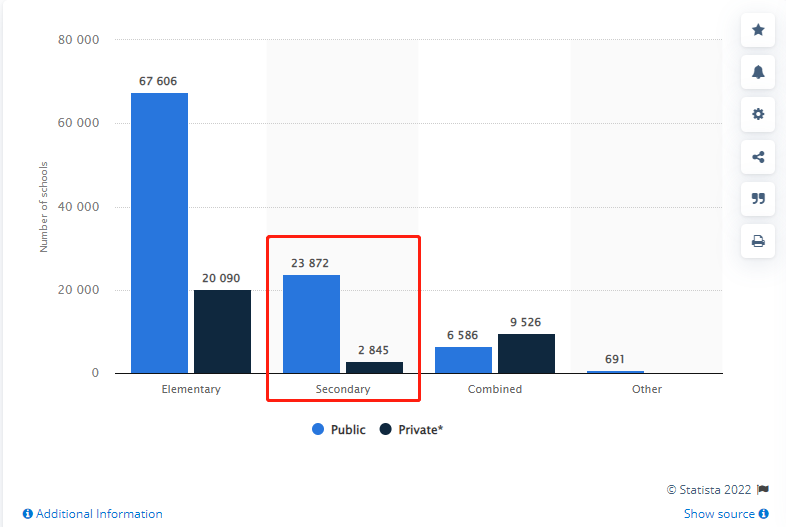
Task: Click the Number of schools axis title
Action: [x=44, y=207]
